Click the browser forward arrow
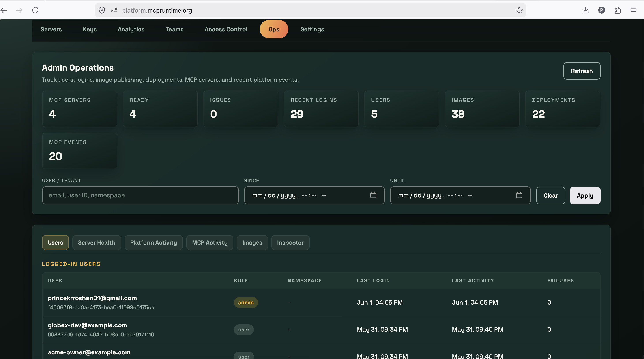 click(19, 10)
